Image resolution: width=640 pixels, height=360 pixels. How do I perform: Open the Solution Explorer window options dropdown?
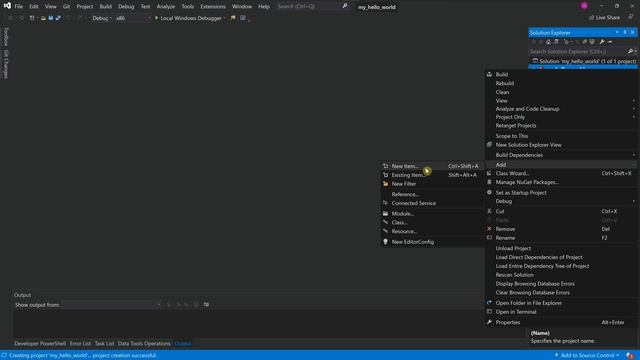(x=617, y=32)
